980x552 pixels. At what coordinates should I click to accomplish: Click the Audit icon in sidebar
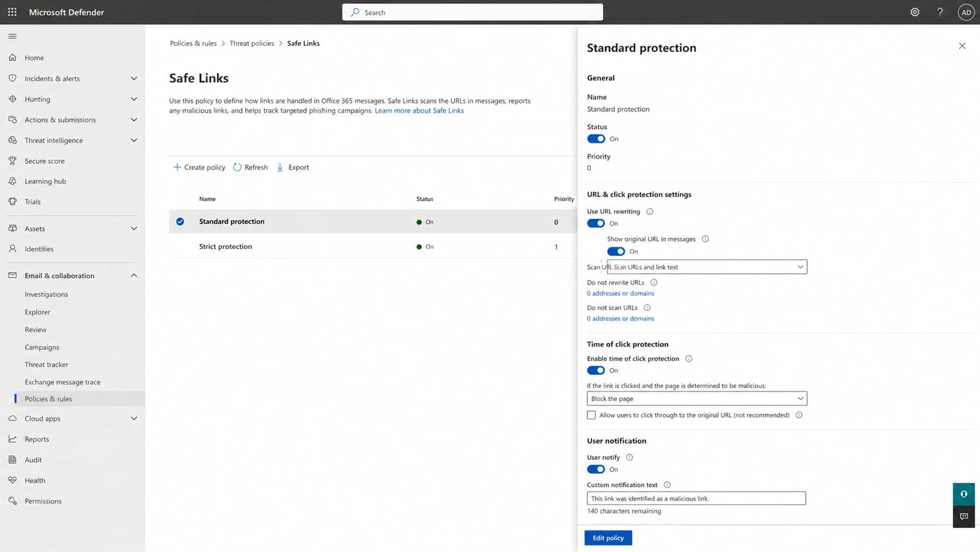pyautogui.click(x=12, y=460)
